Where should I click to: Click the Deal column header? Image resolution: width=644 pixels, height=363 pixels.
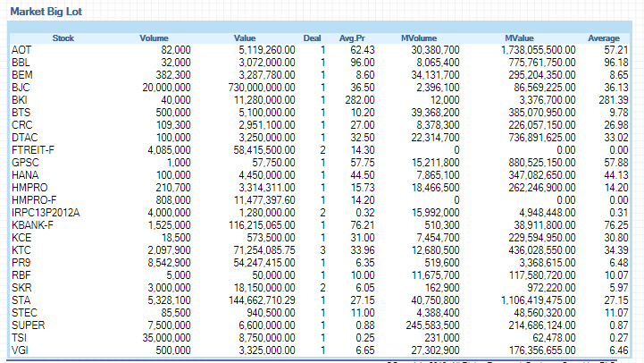pyautogui.click(x=312, y=38)
